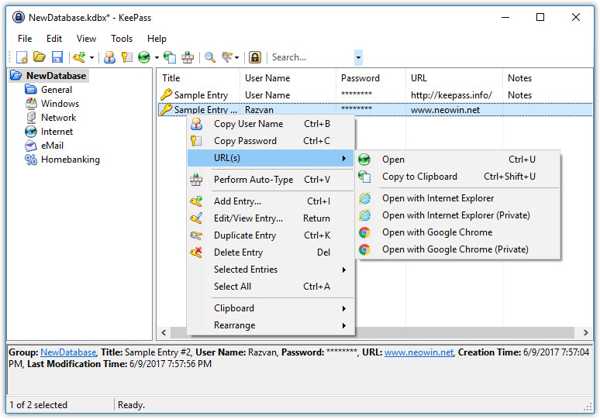Open the View menu
600x419 pixels.
86,39
